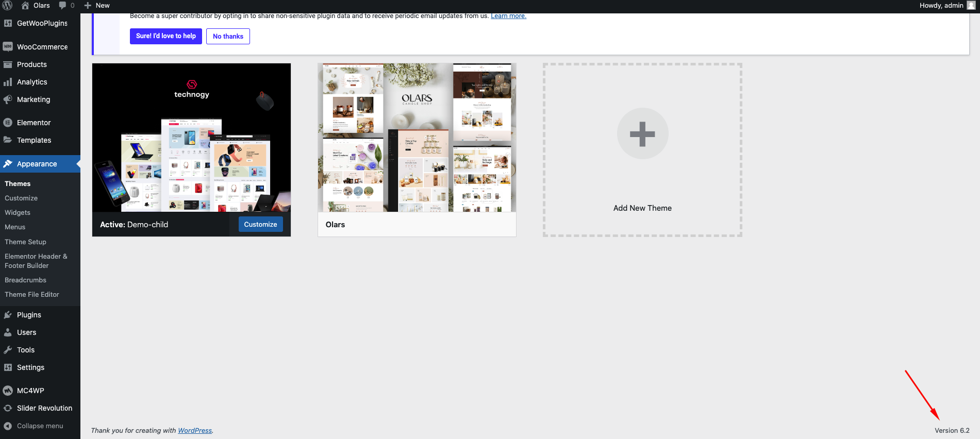The image size is (980, 439).
Task: Click the Users person icon
Action: click(x=8, y=332)
